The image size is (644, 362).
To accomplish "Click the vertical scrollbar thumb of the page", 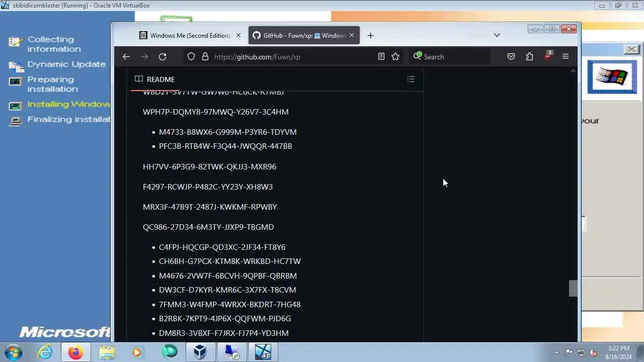I will pos(573,288).
